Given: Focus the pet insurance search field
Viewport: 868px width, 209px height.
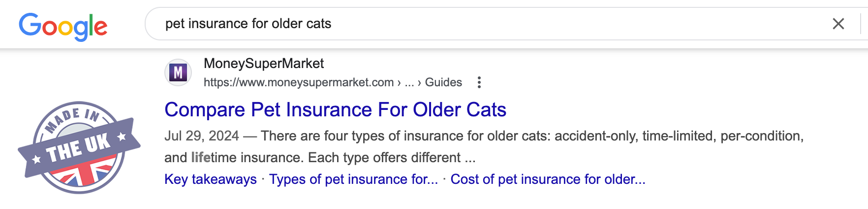Looking at the screenshot, I should [x=492, y=24].
